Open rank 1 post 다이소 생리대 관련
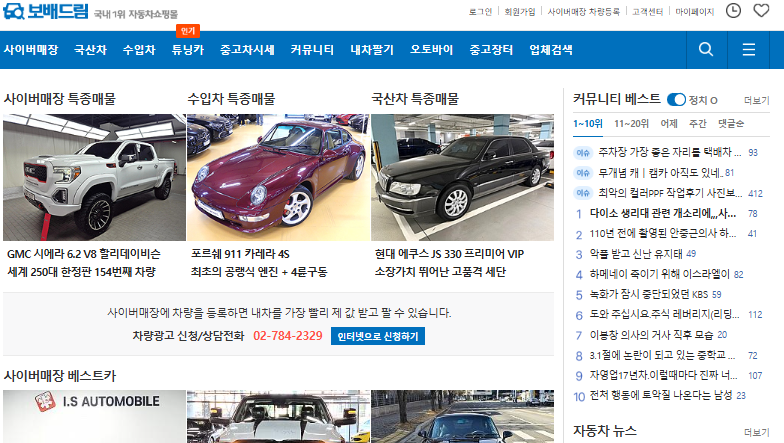 (x=662, y=214)
